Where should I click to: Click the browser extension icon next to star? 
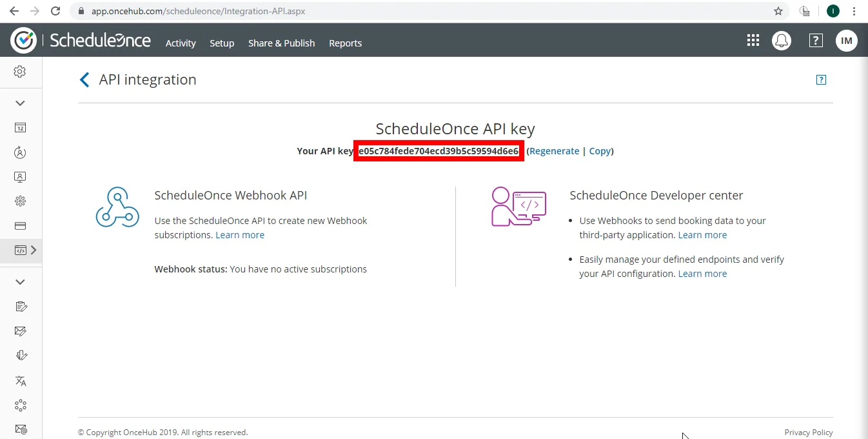point(805,11)
